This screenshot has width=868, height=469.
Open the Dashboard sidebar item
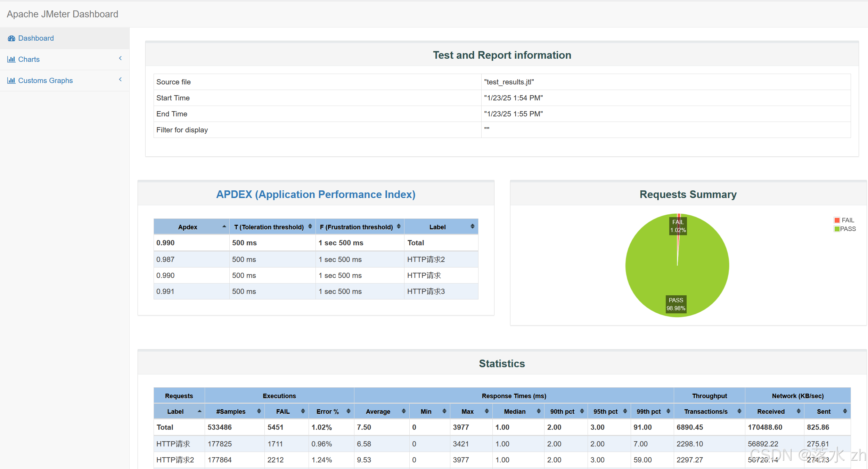point(65,38)
